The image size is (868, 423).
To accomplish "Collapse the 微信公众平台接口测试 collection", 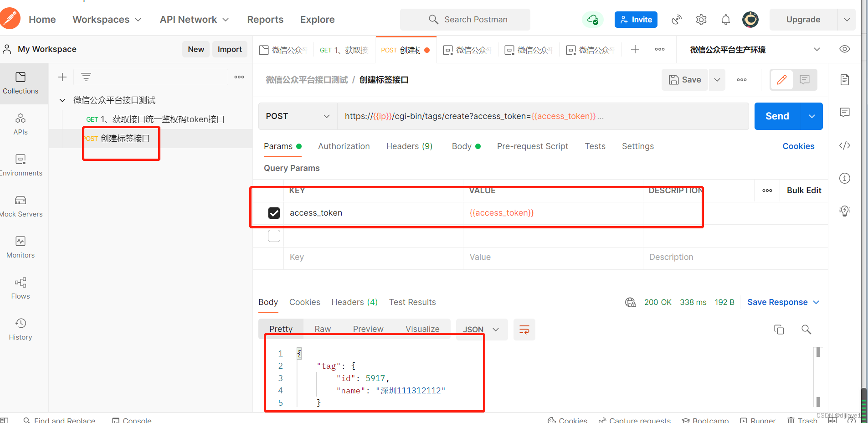I will click(x=62, y=100).
